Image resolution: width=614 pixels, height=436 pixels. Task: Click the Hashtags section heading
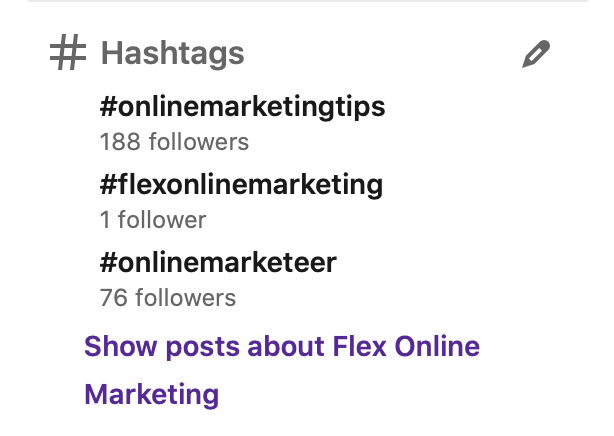point(173,53)
